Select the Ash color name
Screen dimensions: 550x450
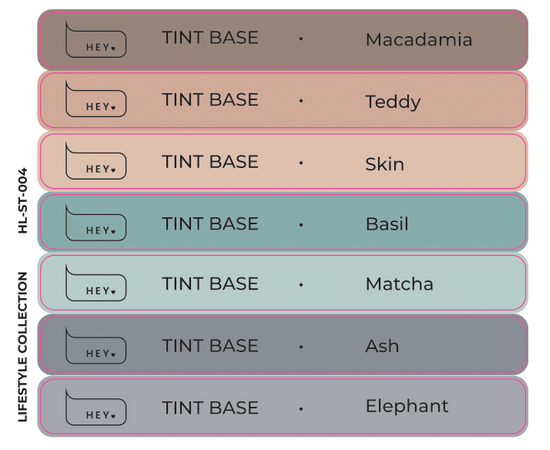tap(382, 346)
